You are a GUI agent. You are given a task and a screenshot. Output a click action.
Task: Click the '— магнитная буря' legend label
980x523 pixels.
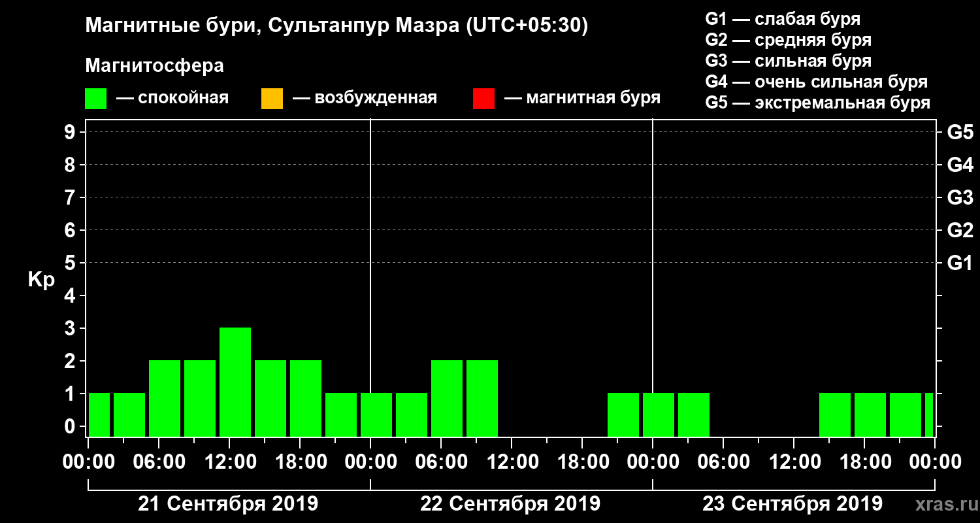click(582, 99)
